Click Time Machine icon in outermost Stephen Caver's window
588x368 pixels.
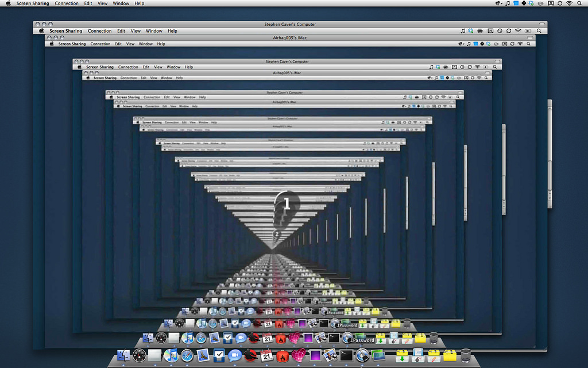(500, 31)
